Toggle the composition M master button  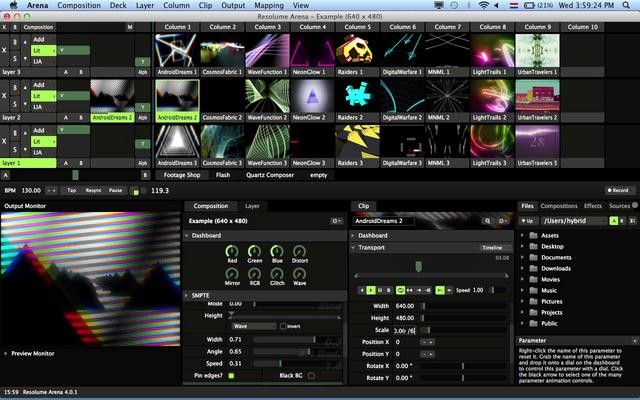point(130,27)
